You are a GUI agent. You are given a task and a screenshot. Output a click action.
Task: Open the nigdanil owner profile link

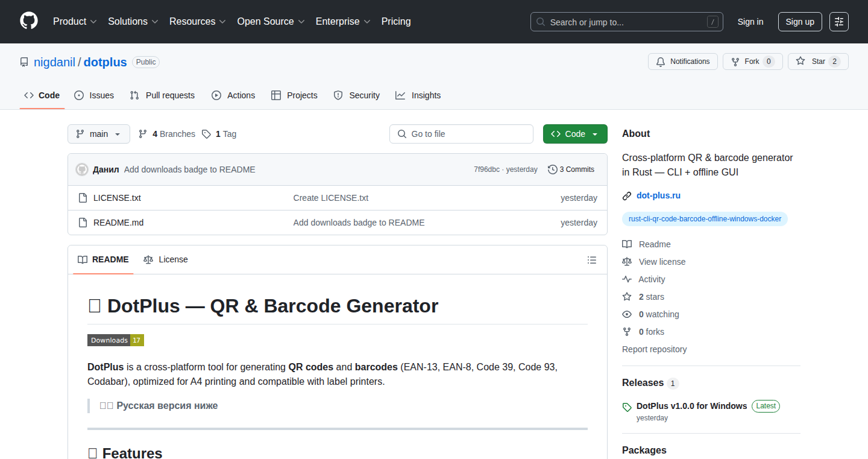click(x=54, y=62)
